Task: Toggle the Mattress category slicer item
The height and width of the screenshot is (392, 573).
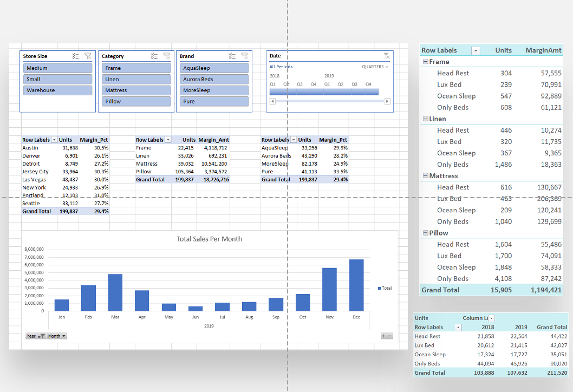Action: (x=136, y=90)
